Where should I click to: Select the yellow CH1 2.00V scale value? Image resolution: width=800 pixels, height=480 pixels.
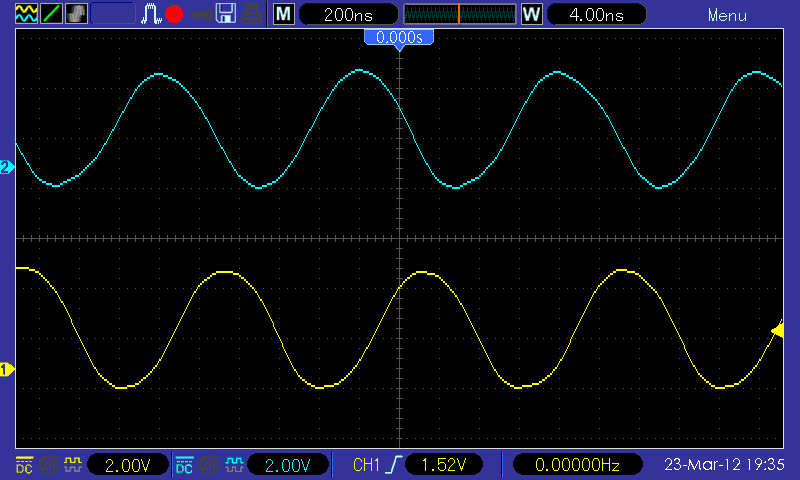[x=128, y=465]
